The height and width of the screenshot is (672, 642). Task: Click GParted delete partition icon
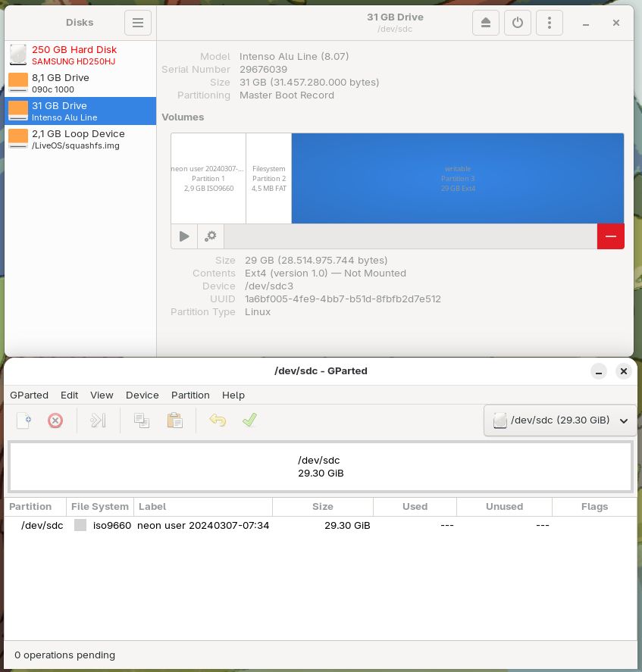(55, 420)
